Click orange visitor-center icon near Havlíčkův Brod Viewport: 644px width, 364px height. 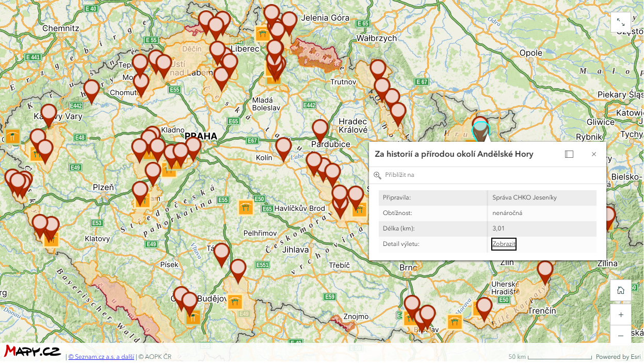coord(246,208)
